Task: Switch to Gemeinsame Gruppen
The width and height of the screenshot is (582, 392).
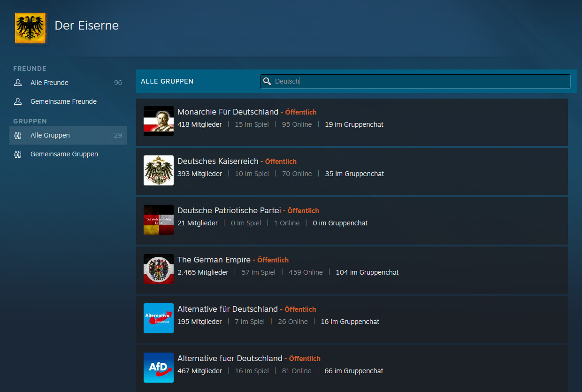Action: tap(64, 154)
